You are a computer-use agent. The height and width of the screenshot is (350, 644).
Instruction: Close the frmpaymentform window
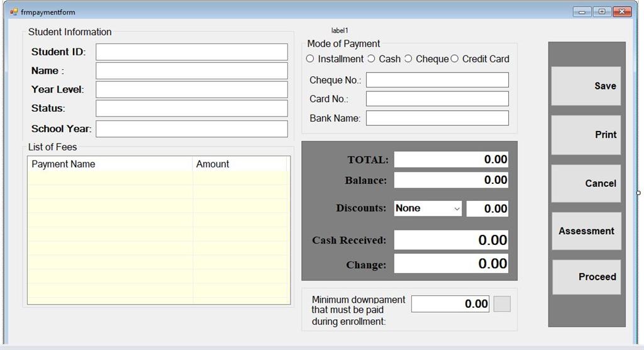point(622,12)
